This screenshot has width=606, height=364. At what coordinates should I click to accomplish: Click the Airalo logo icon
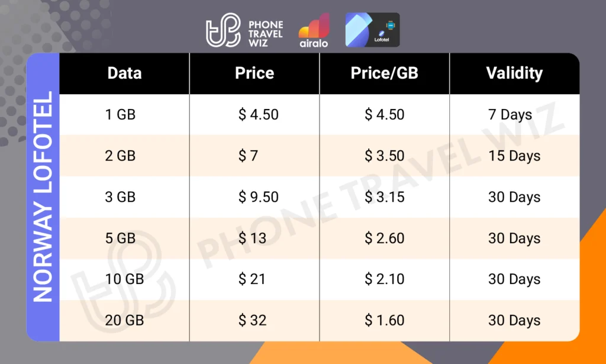click(314, 30)
